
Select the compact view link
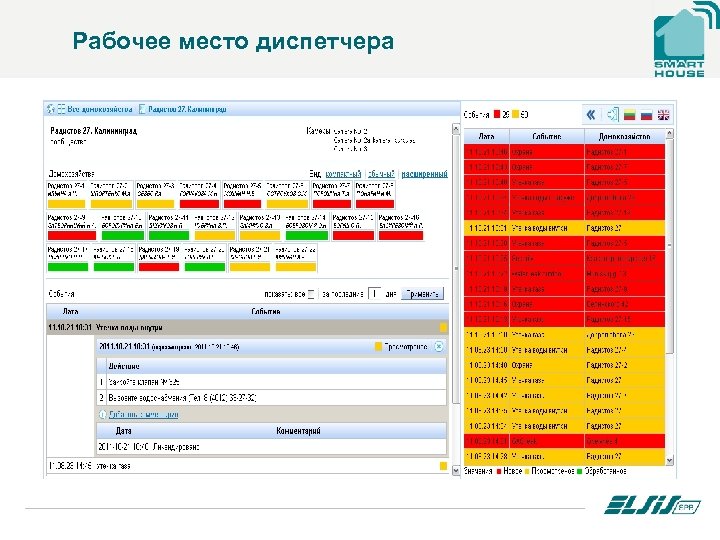[x=343, y=174]
